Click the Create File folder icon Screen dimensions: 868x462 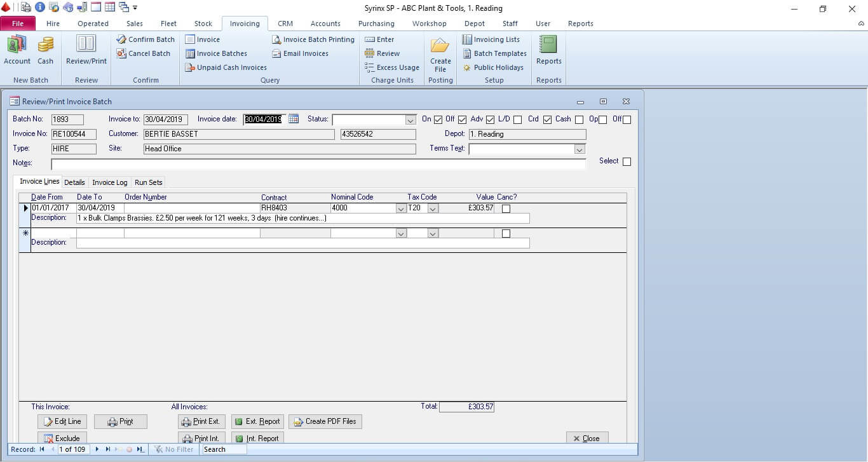[x=440, y=46]
